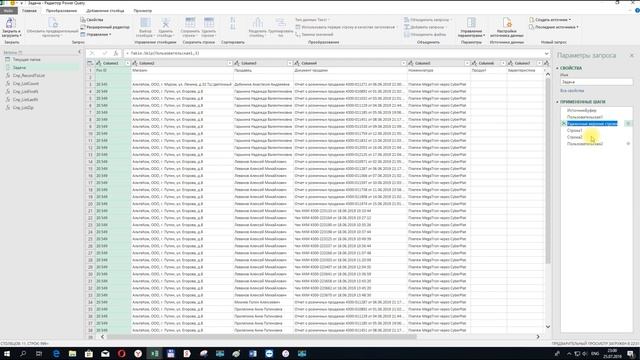640x360 pixels.
Task: Expand the formula bar with chevron
Action: [547, 53]
